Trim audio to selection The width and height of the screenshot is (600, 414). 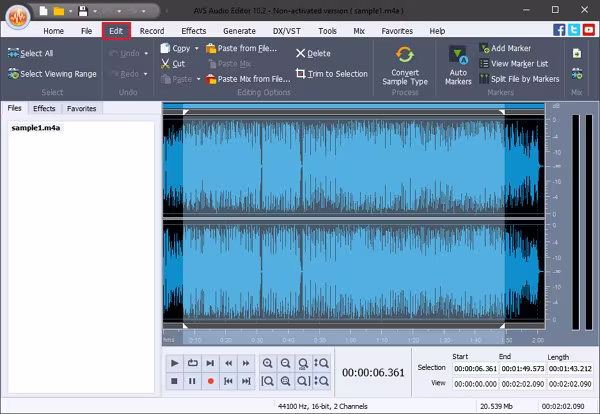(x=331, y=74)
